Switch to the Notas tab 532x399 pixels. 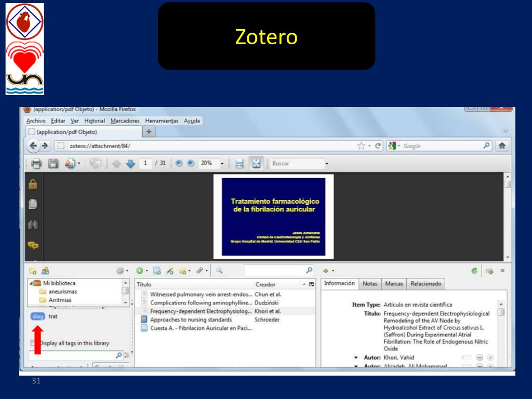(x=370, y=284)
